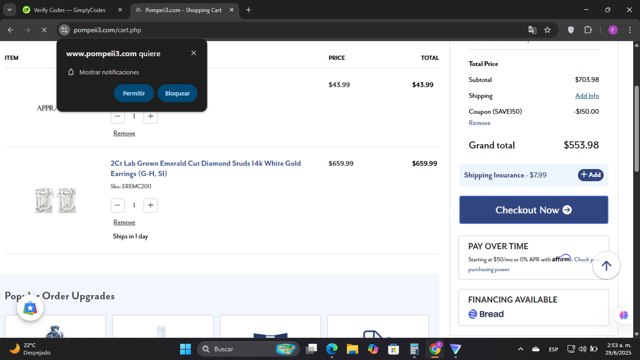Open the blue triangle app on taskbar
640x360 pixels.
click(x=455, y=349)
